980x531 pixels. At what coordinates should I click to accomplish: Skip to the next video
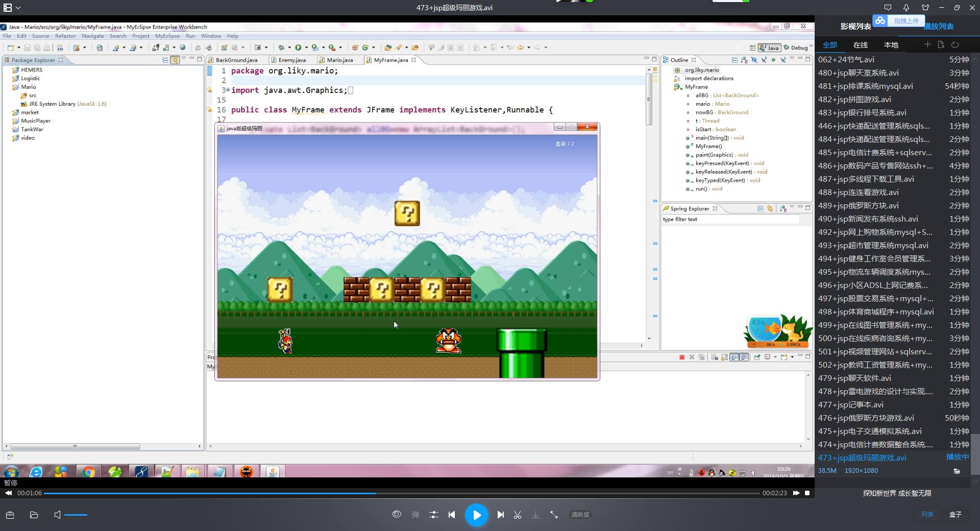tap(501, 515)
